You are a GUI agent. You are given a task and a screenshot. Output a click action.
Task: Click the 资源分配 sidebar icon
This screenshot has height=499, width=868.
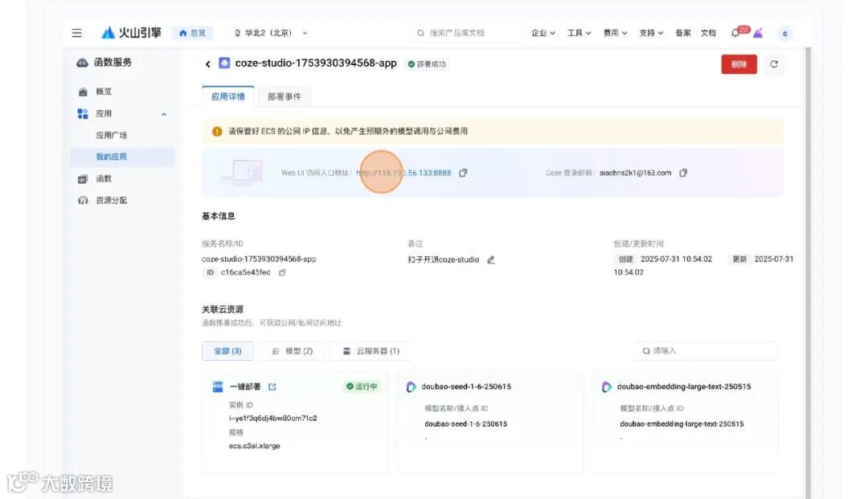[83, 200]
